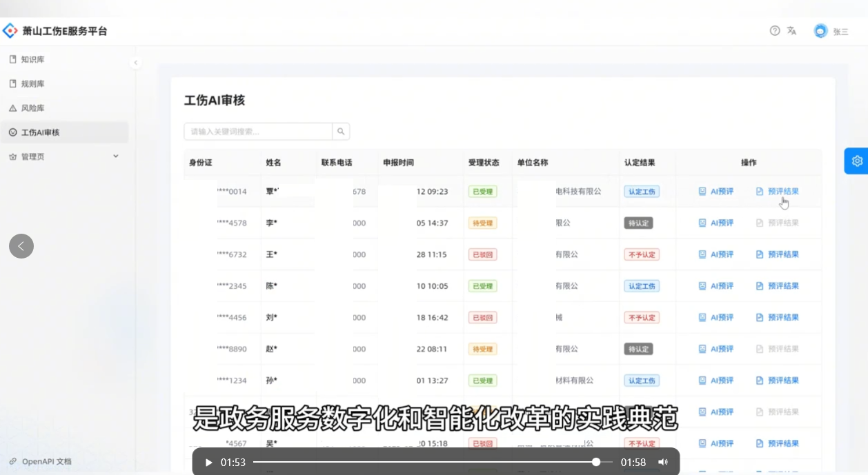Click the 萧山工伤E服务平台 logo icon
This screenshot has width=868, height=475.
(x=10, y=31)
